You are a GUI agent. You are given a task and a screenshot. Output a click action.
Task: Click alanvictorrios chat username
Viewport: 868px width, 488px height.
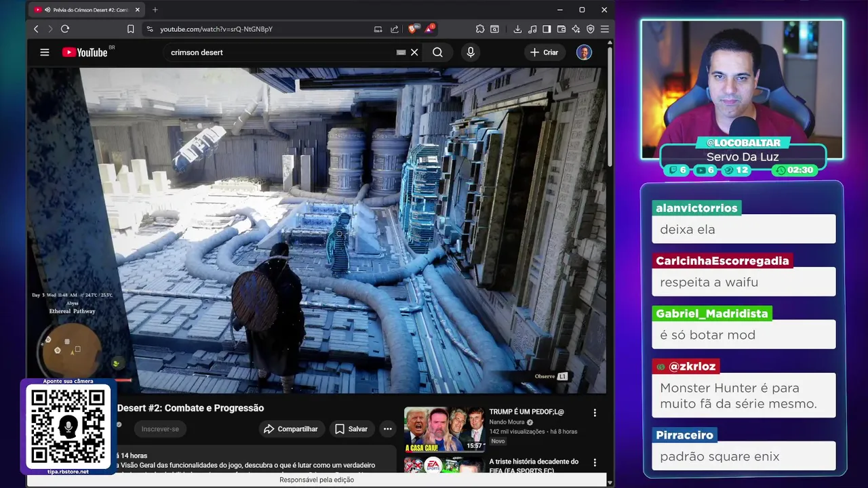point(696,208)
